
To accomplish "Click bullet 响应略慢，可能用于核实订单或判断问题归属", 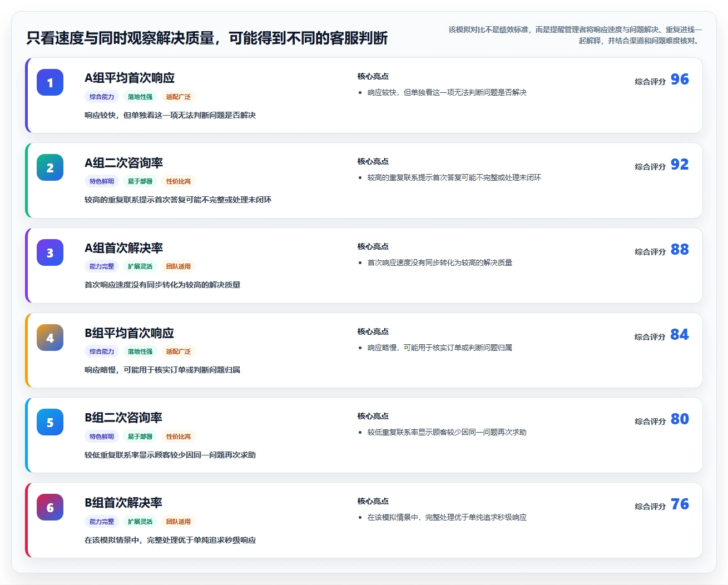I will tap(440, 348).
